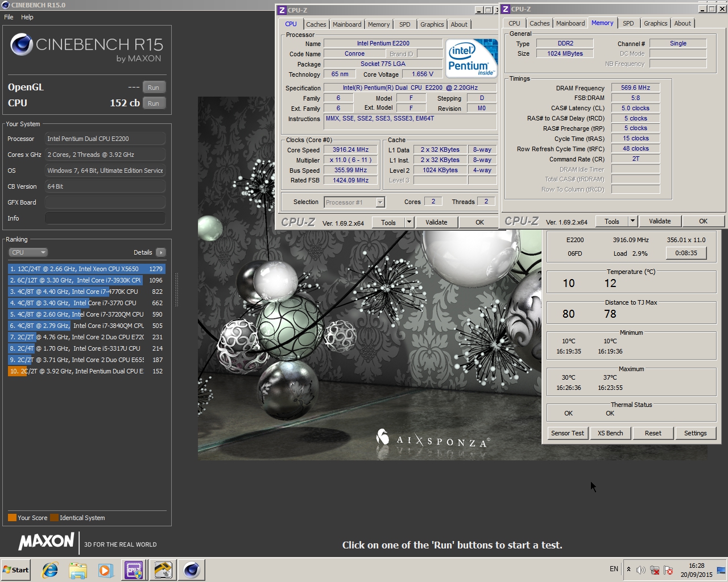
Task: Select the CPU-Z taskbar button
Action: [x=134, y=569]
